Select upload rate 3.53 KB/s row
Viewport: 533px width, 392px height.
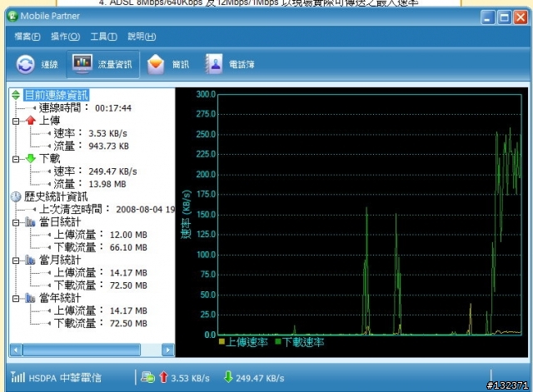click(x=90, y=133)
